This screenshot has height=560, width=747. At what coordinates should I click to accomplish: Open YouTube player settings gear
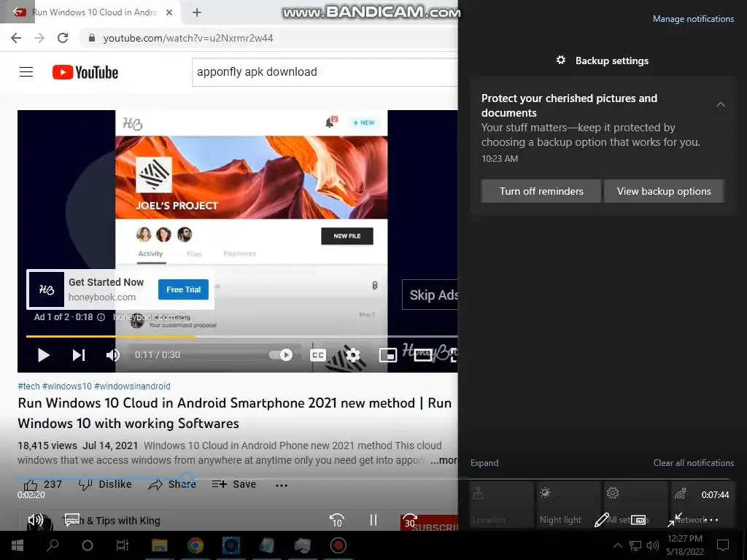pos(353,355)
